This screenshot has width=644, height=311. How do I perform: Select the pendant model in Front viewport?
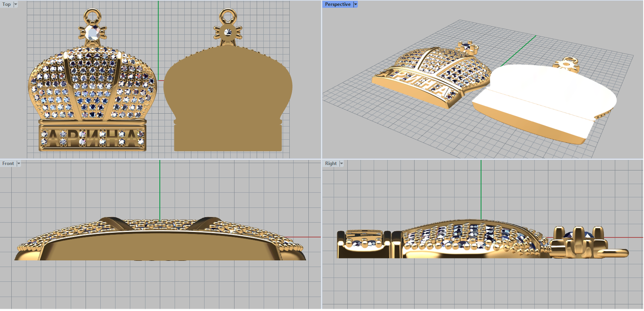point(160,244)
